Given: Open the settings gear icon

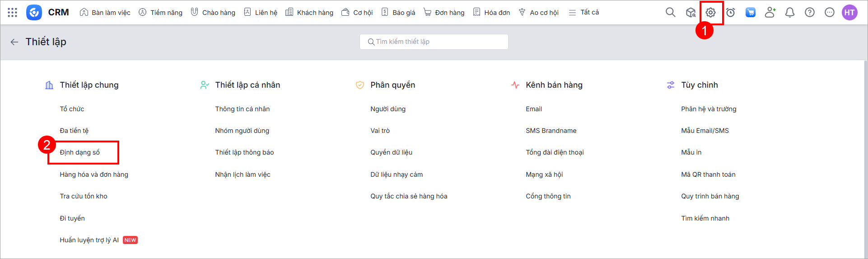Looking at the screenshot, I should (710, 13).
